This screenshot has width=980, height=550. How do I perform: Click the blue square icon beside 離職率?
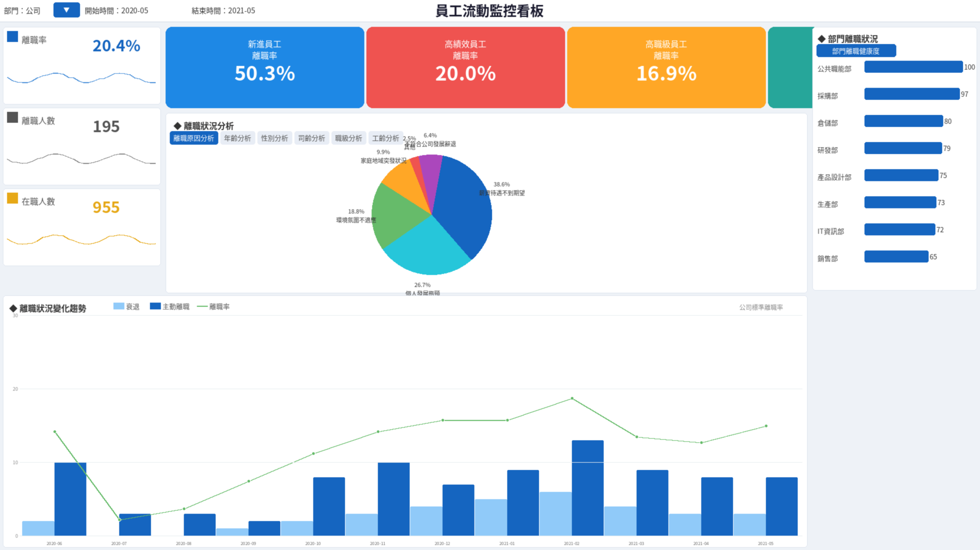13,36
